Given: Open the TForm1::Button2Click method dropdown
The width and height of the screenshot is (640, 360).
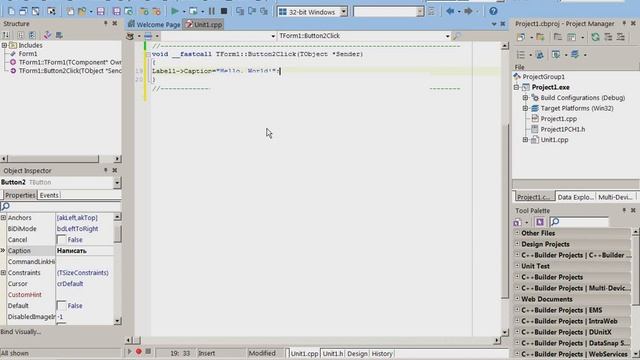Looking at the screenshot, I should click(x=447, y=36).
